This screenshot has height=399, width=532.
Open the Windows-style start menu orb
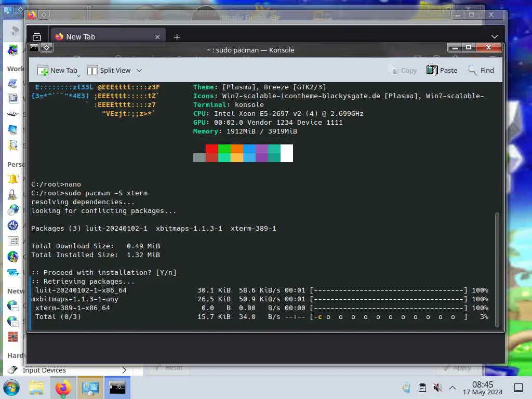click(11, 388)
